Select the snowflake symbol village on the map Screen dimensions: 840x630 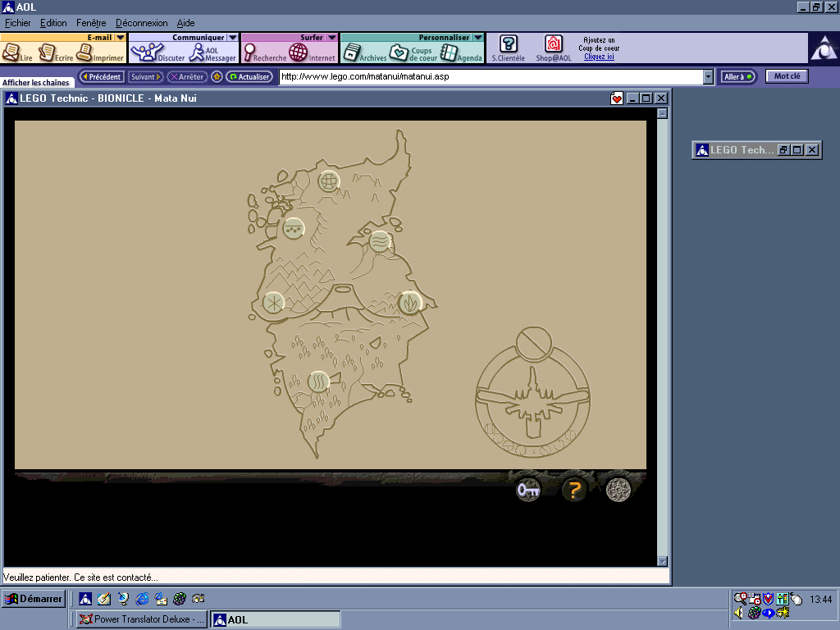pos(273,303)
